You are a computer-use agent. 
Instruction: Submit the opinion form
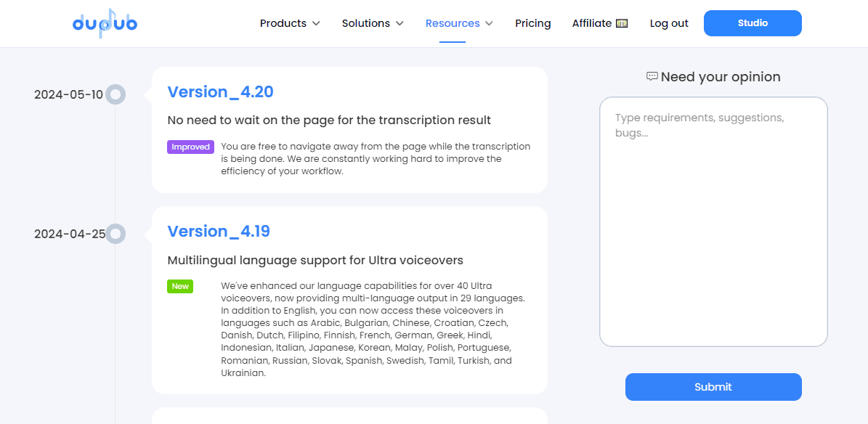point(713,387)
